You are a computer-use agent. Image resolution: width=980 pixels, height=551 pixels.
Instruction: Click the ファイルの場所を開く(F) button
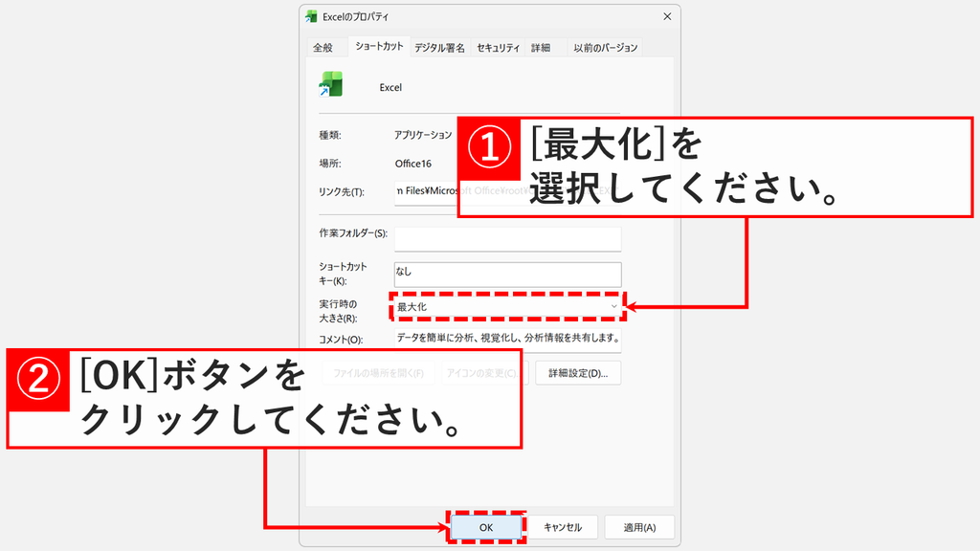378,373
